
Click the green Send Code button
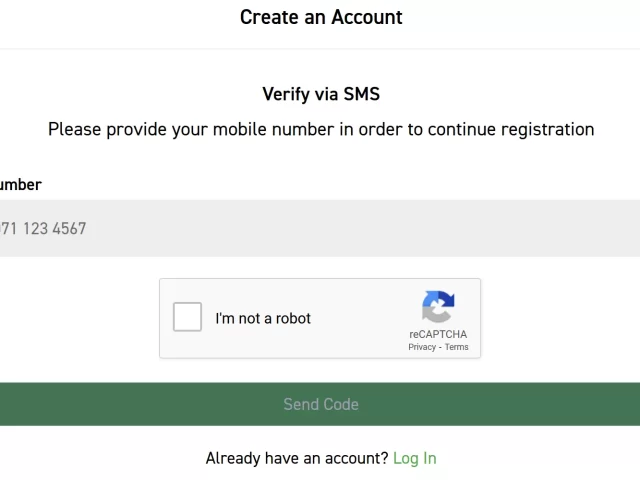(x=320, y=404)
